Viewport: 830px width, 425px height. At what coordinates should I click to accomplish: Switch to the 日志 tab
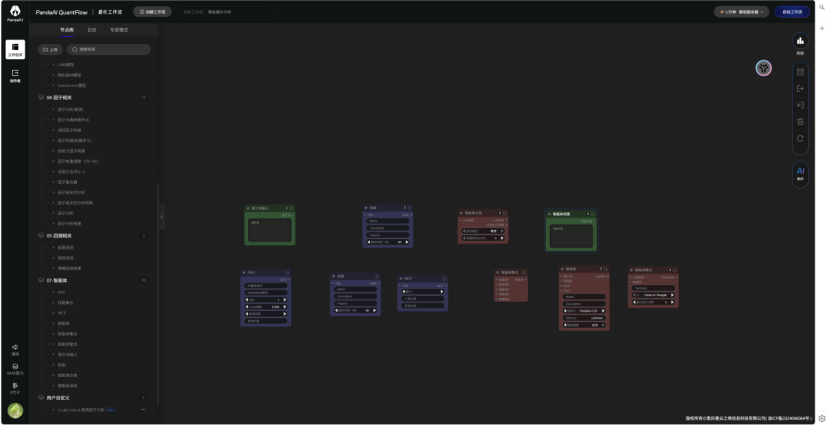tap(92, 30)
